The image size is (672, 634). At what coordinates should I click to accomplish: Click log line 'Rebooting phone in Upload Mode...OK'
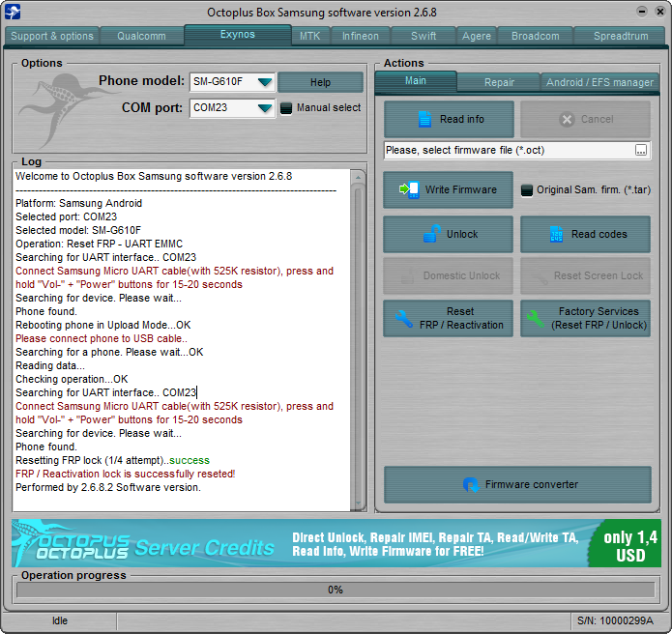pyautogui.click(x=103, y=325)
